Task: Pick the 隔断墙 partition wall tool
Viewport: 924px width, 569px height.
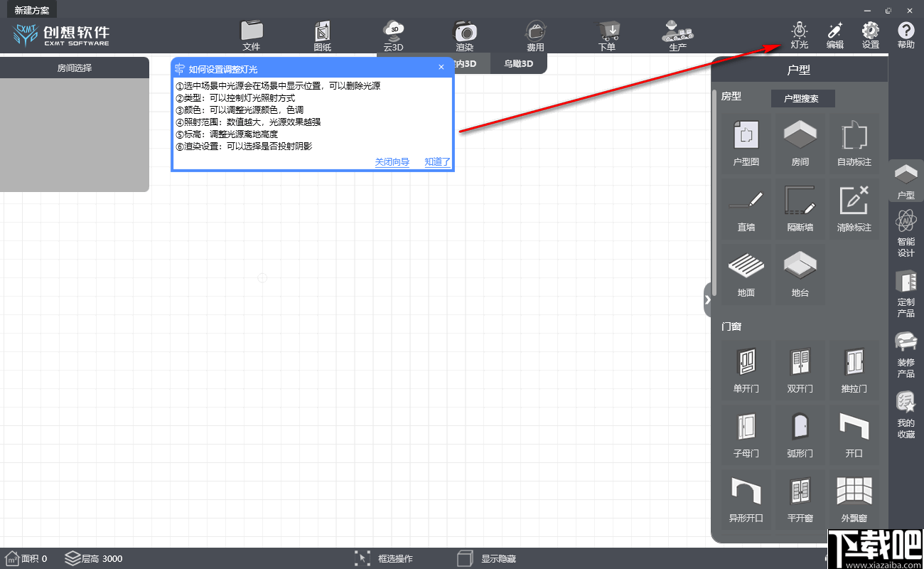Action: point(800,209)
